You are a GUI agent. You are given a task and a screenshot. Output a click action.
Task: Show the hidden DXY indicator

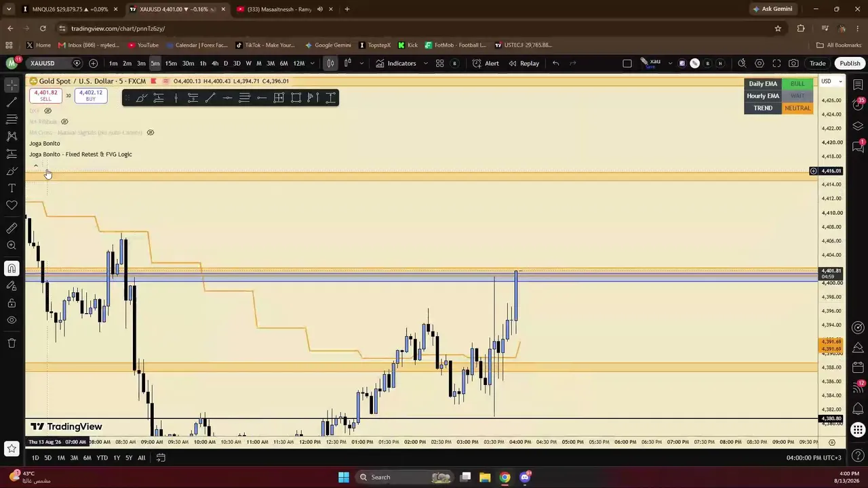point(47,110)
